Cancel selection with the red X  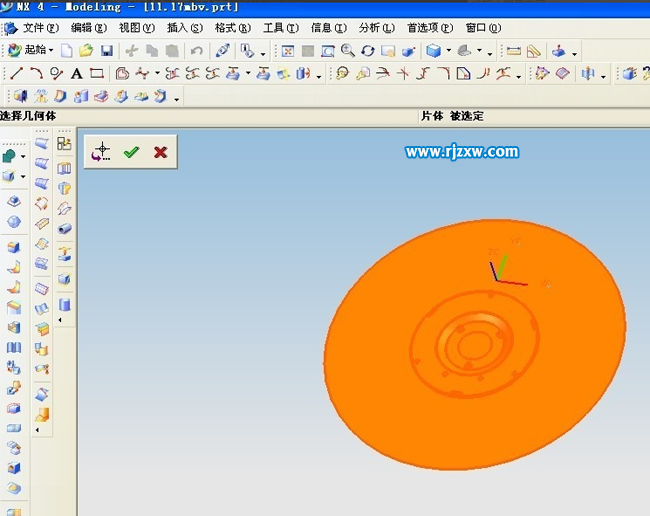(160, 152)
